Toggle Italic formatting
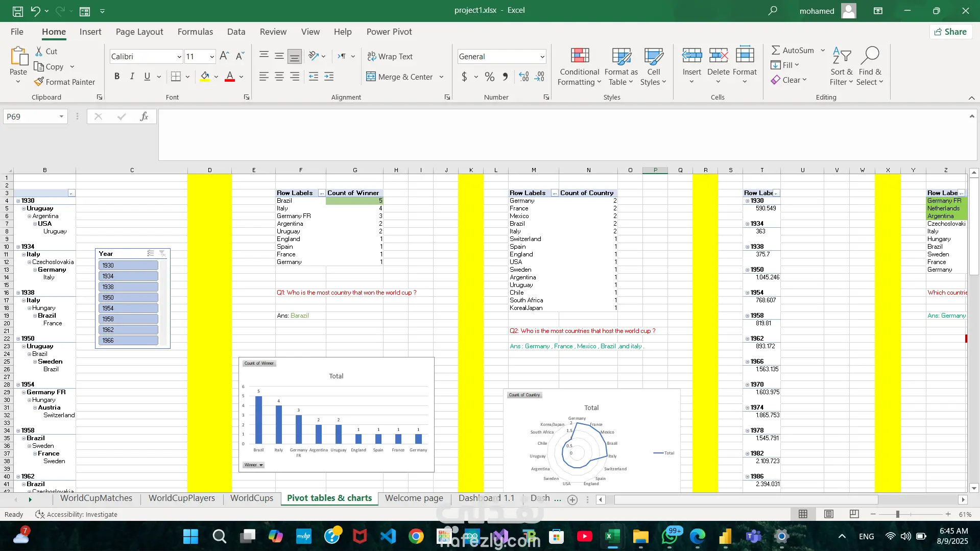980x551 pixels. point(132,77)
